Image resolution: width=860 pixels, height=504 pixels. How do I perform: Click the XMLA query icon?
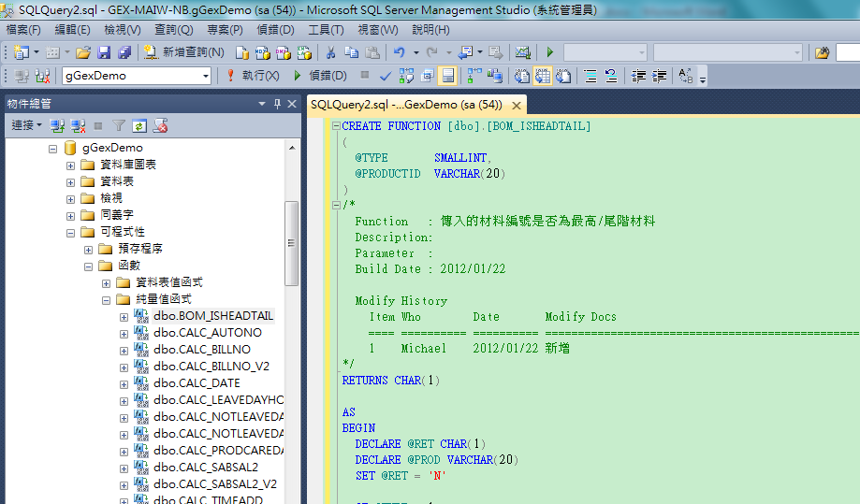click(304, 52)
